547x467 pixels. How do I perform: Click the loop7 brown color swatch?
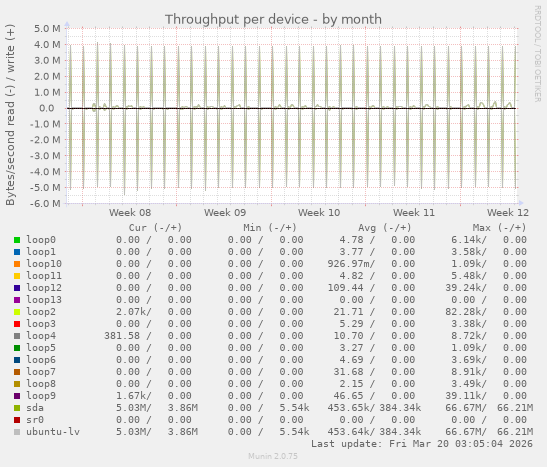click(x=17, y=372)
